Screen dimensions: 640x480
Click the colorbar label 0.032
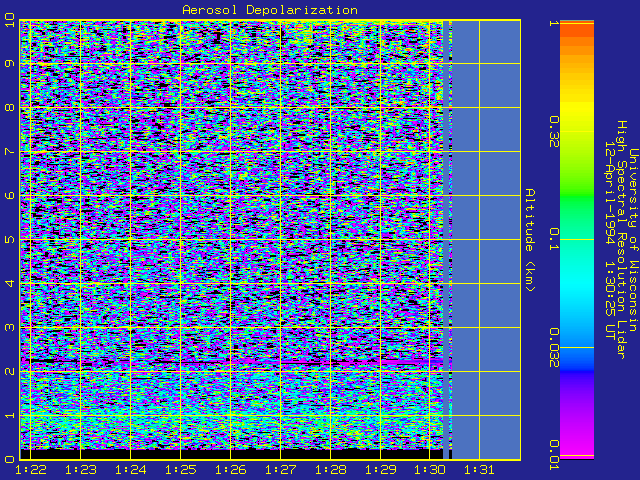pos(554,347)
